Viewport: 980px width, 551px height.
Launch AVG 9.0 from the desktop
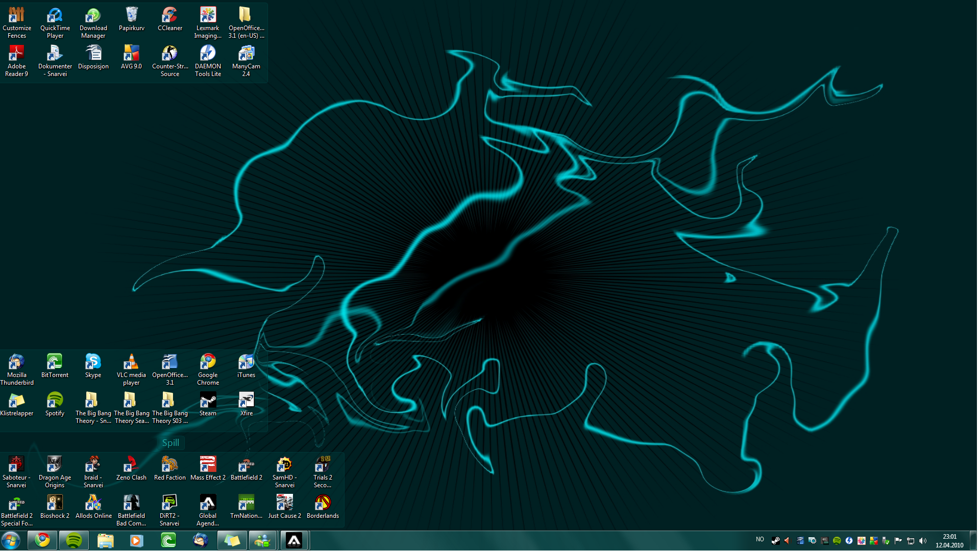(132, 58)
